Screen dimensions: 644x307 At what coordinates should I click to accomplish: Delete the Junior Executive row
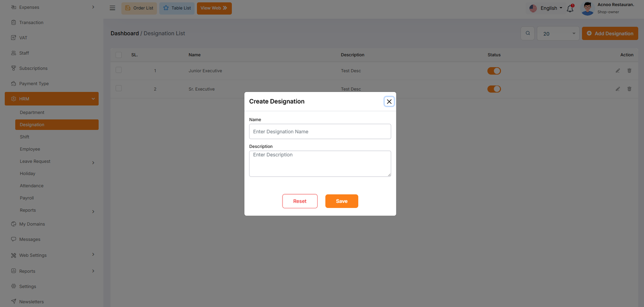pyautogui.click(x=629, y=71)
